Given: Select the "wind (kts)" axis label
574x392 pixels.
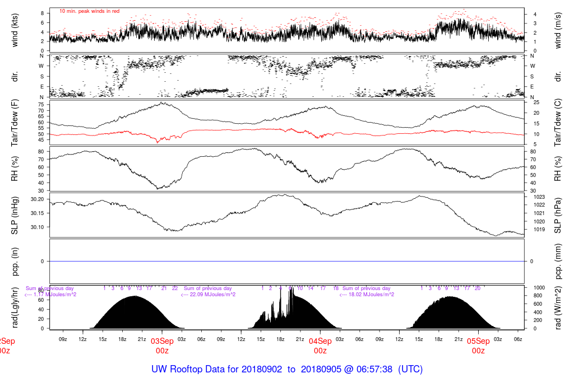Looking at the screenshot, I should pos(15,30).
